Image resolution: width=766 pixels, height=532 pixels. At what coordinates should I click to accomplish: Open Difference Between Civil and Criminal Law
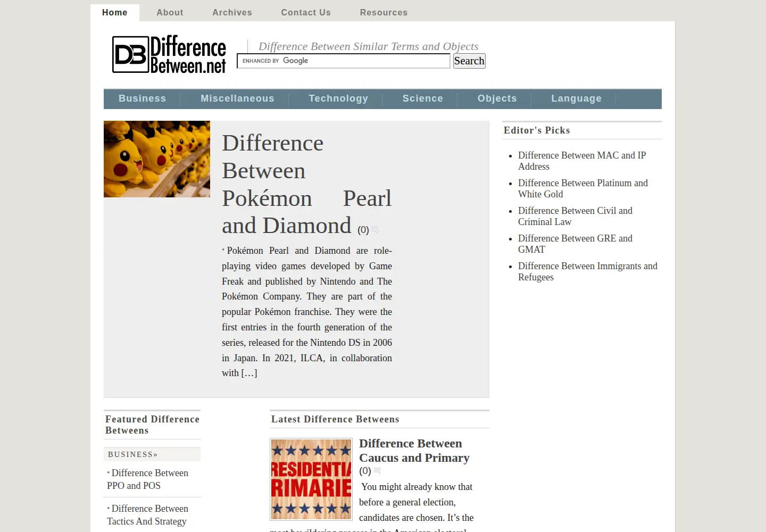coord(575,216)
